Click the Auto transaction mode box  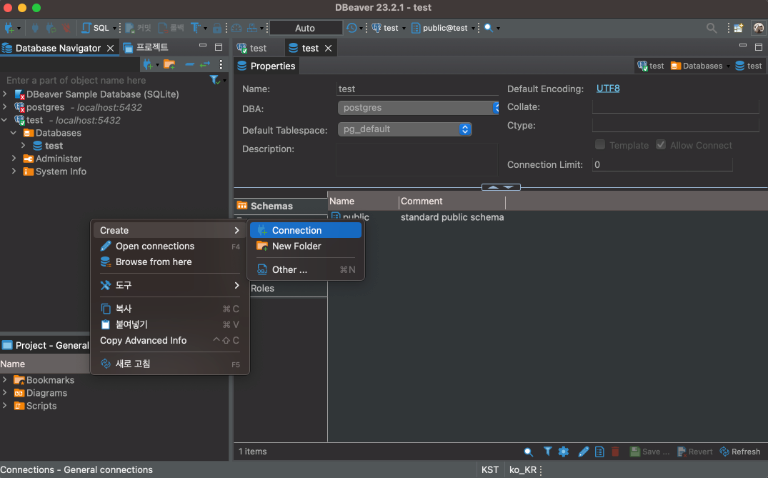click(x=306, y=28)
